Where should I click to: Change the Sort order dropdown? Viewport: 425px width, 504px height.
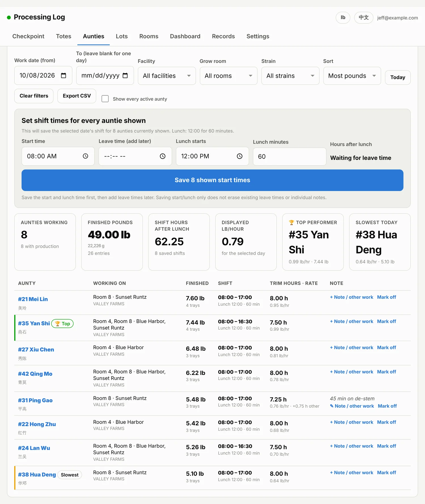(x=352, y=76)
